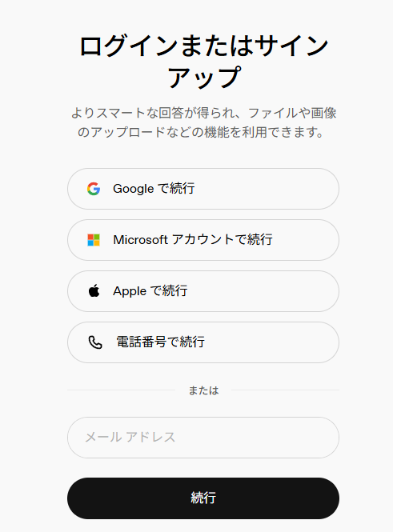This screenshot has width=393, height=532.
Task: Click the divider line left of 'または'
Action: (122, 390)
